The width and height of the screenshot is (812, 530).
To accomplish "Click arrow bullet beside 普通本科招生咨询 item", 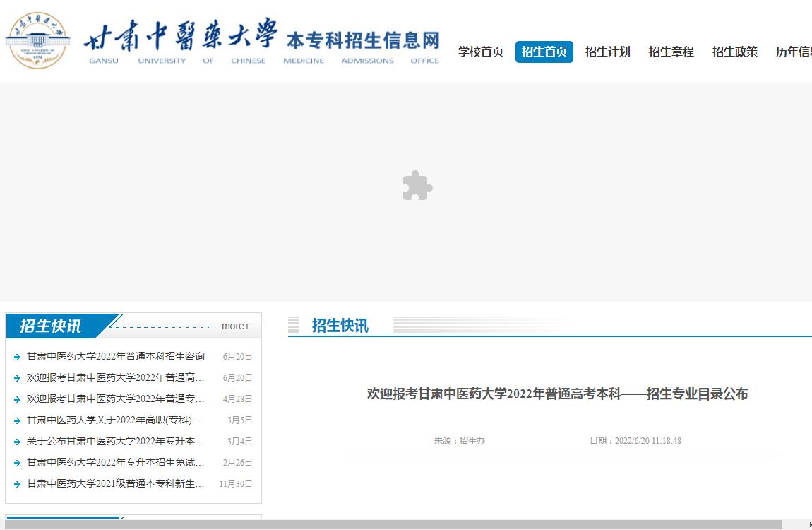I will [16, 357].
